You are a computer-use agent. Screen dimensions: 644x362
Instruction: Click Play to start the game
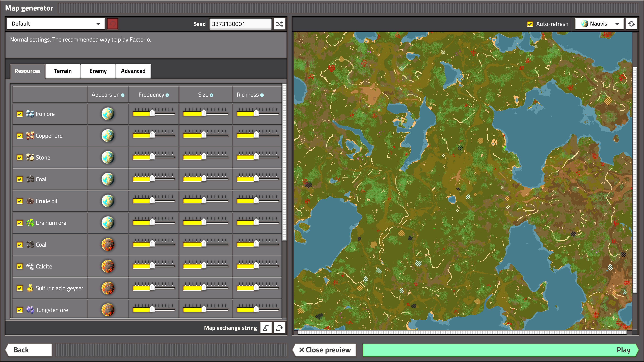pyautogui.click(x=500, y=350)
